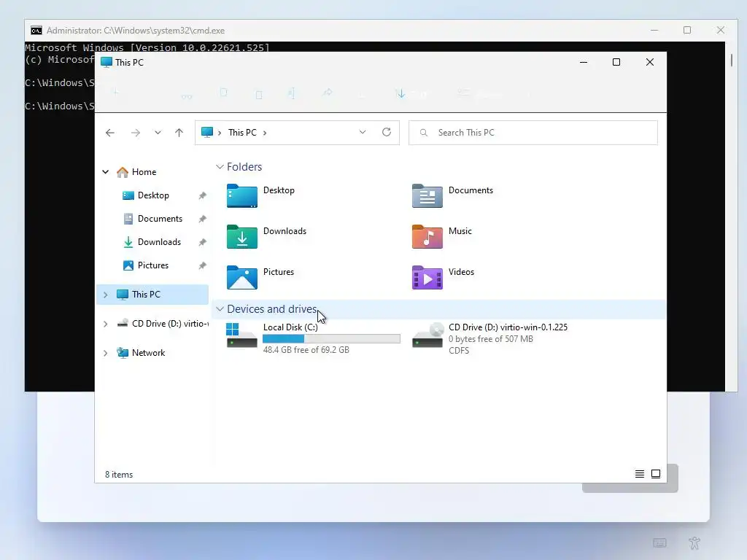Collapse the Folders group
Image resolution: width=747 pixels, height=560 pixels.
pyautogui.click(x=220, y=167)
